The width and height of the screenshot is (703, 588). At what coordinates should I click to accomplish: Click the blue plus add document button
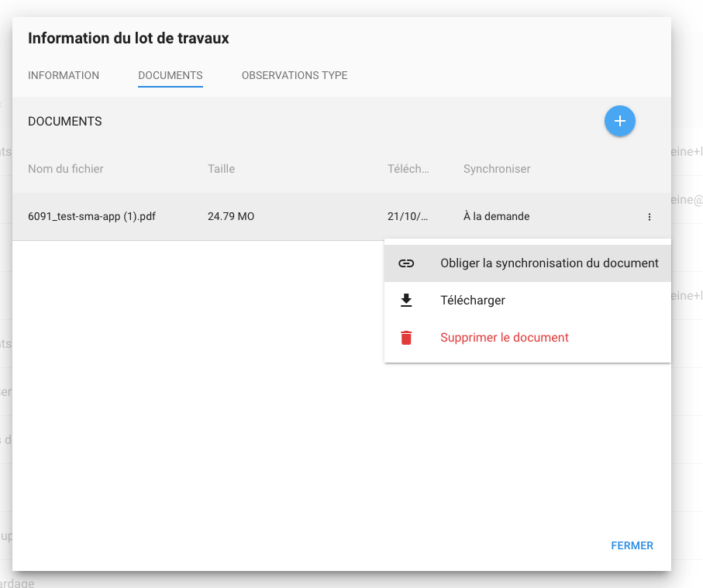coord(619,121)
